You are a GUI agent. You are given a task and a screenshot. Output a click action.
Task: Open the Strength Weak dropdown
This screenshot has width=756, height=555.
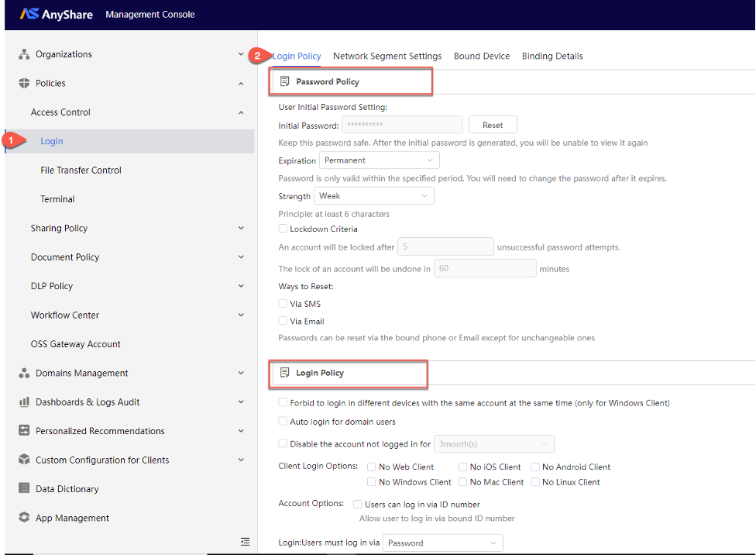(373, 196)
